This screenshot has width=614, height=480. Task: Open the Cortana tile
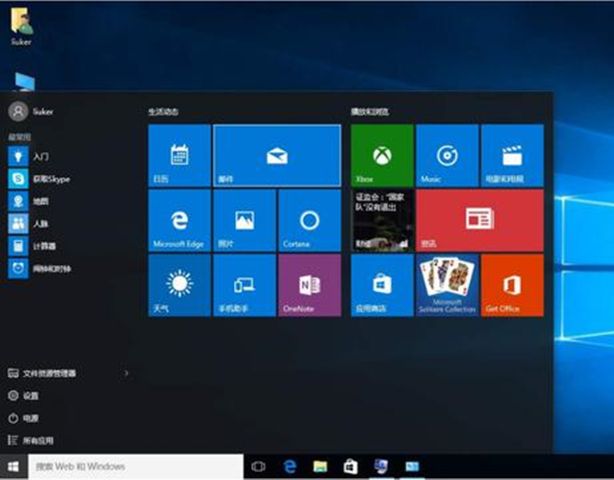309,220
